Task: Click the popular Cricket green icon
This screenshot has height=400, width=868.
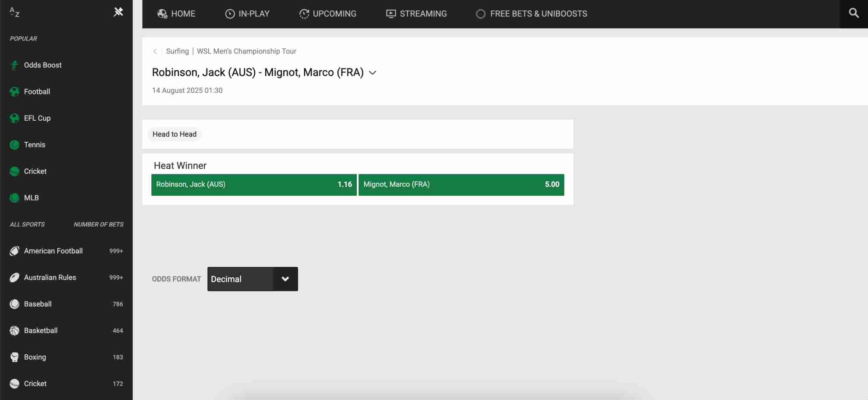Action: pyautogui.click(x=14, y=171)
